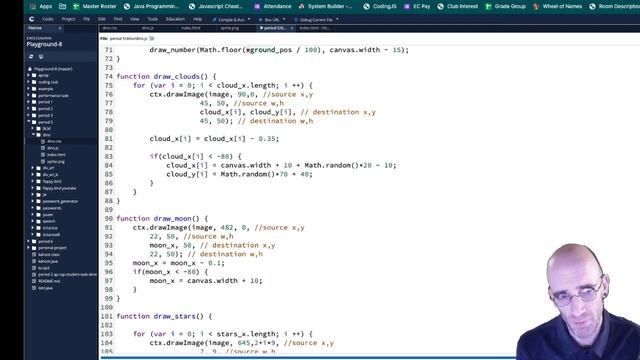Open the Wheel of Names bookmark
The width and height of the screenshot is (640, 360).
point(558,7)
